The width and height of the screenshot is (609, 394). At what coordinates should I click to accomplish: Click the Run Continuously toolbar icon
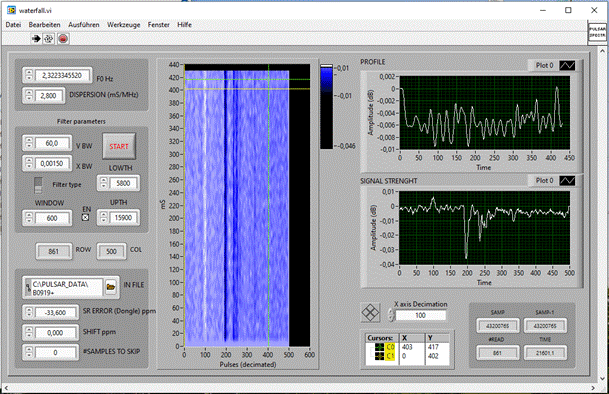(49, 38)
